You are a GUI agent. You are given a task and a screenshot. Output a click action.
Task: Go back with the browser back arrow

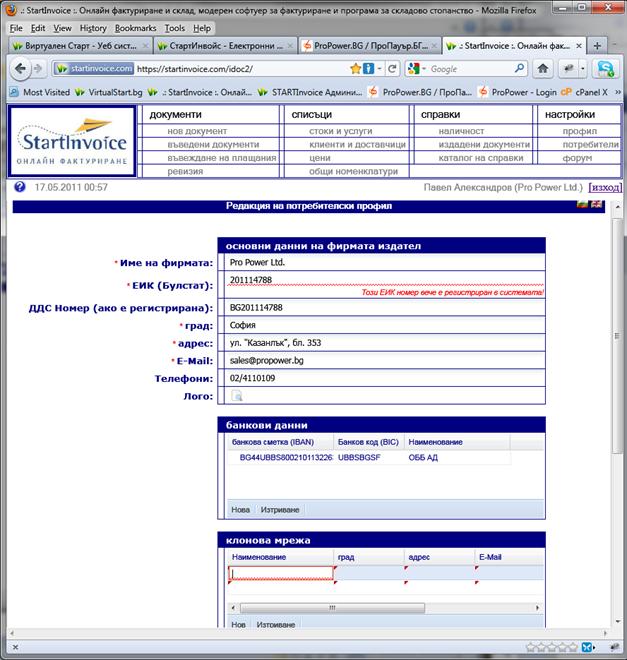20,69
